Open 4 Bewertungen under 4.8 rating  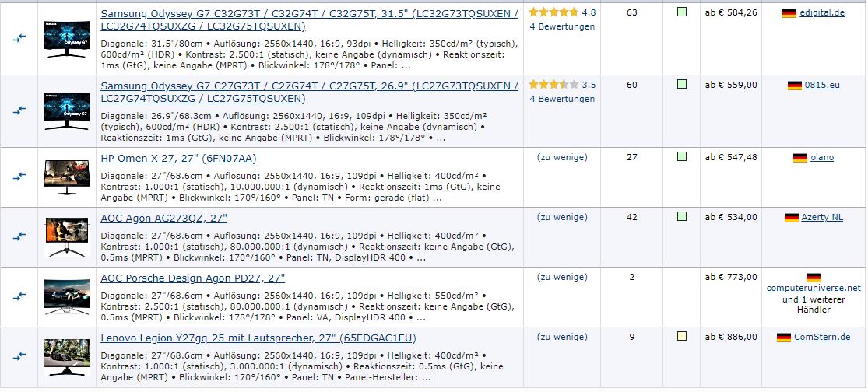click(562, 26)
